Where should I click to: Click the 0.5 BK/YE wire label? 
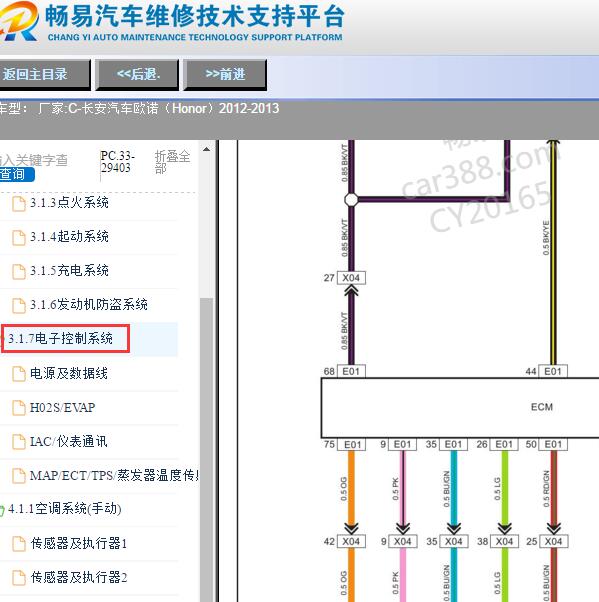[x=546, y=238]
